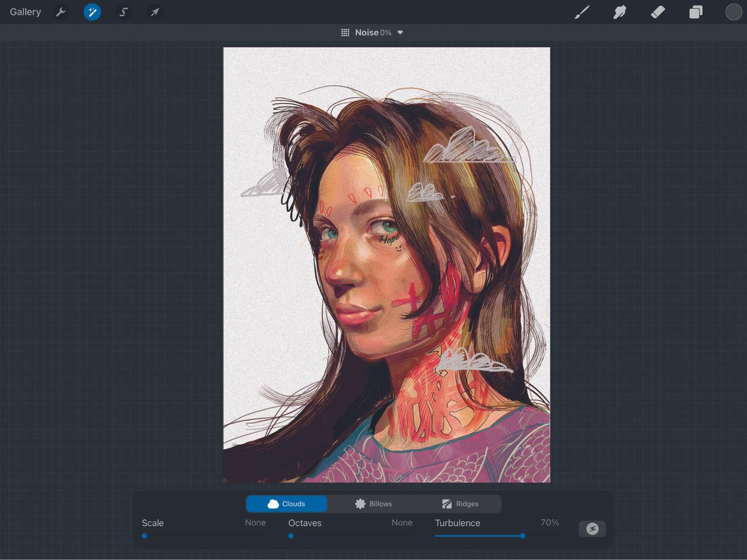Pick the Brush tool
747x560 pixels.
[582, 12]
